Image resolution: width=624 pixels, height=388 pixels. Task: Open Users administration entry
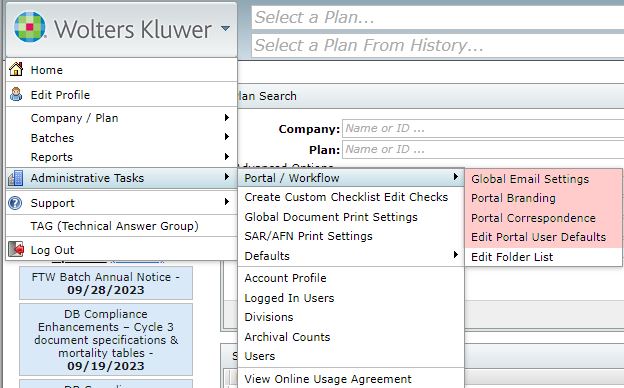click(351, 356)
